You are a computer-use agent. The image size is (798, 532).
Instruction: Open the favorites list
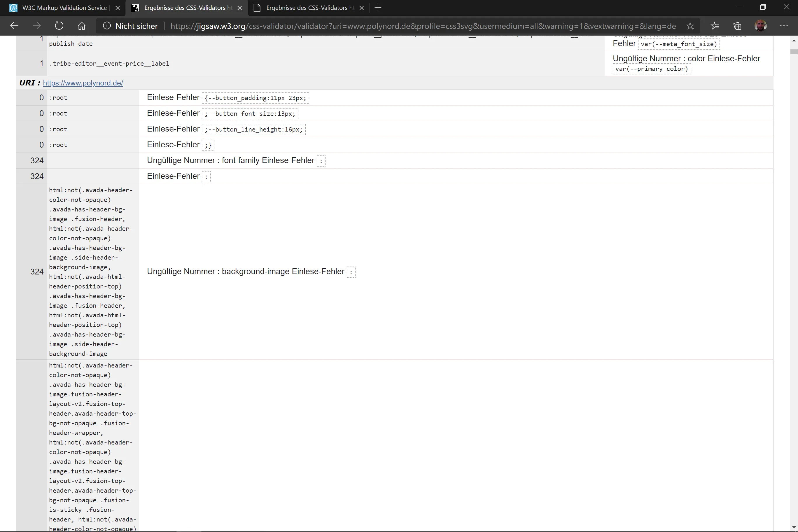[x=715, y=26]
